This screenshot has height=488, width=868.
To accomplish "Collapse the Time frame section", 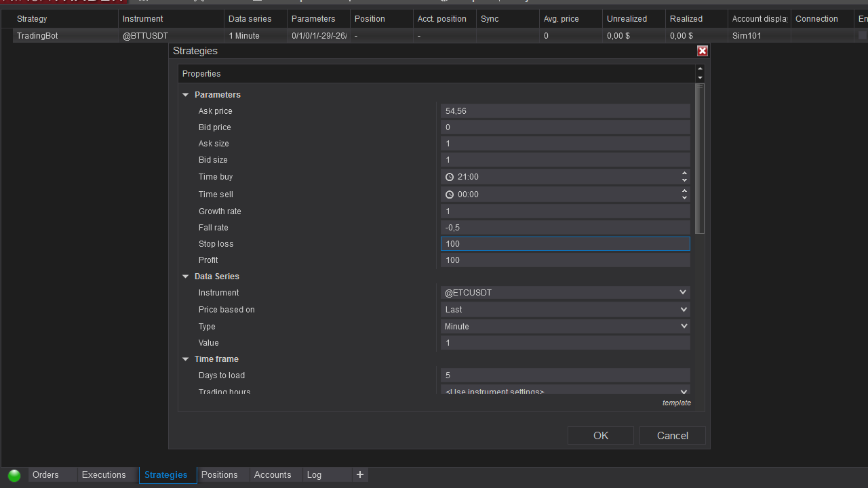I will (186, 359).
